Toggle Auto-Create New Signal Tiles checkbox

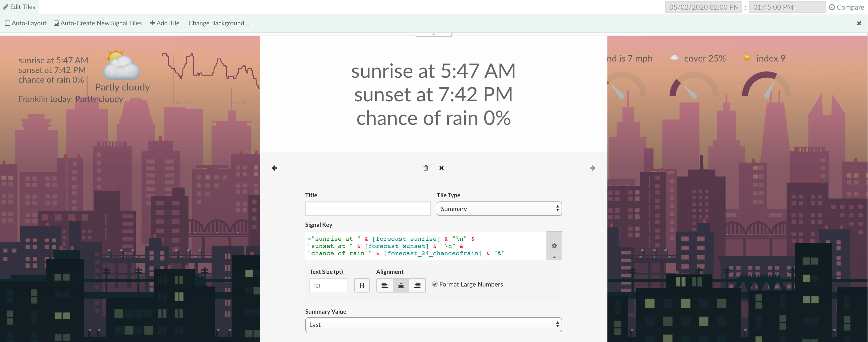(57, 23)
